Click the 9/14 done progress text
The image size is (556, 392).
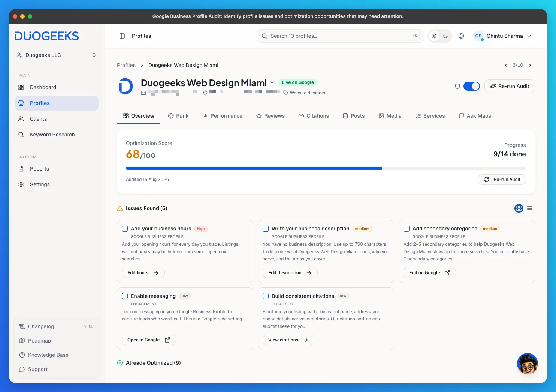pos(510,154)
